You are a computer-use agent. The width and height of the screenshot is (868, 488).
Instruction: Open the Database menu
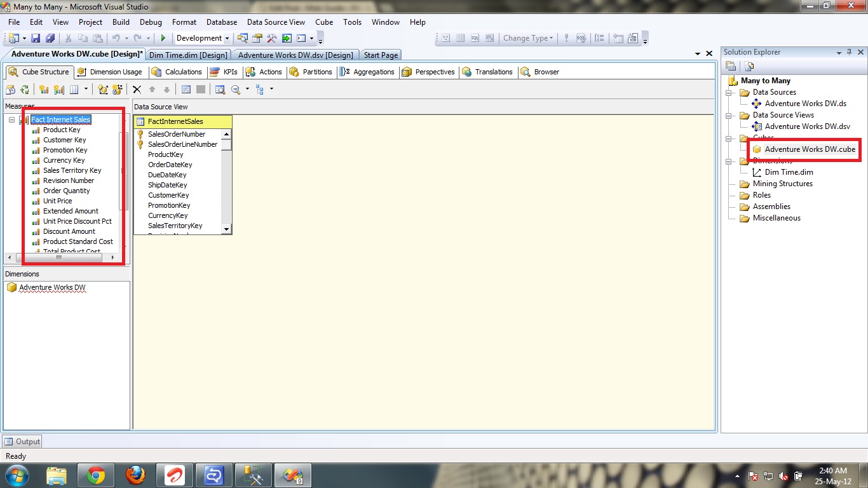point(221,22)
